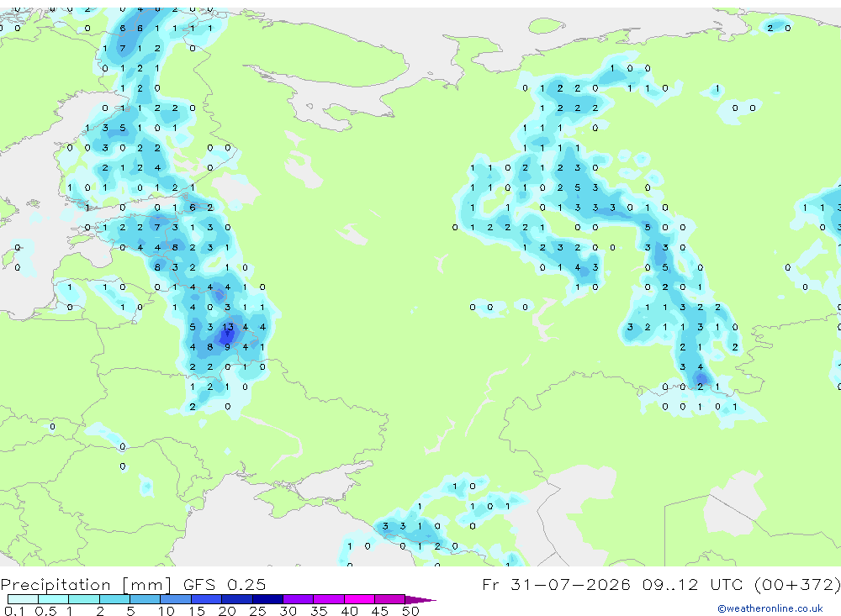Click the "Precipitation [mm]" title text

click(x=86, y=585)
